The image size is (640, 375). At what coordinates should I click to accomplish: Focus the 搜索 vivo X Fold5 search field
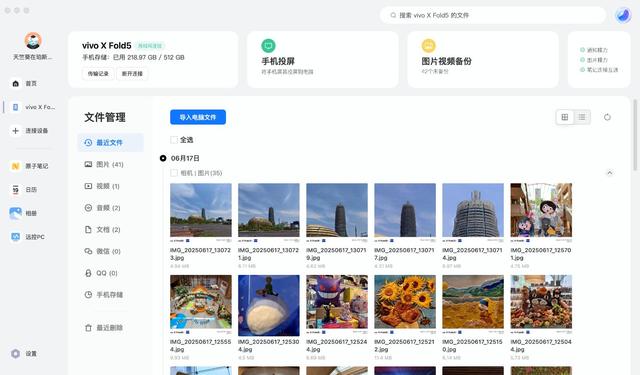pos(493,15)
